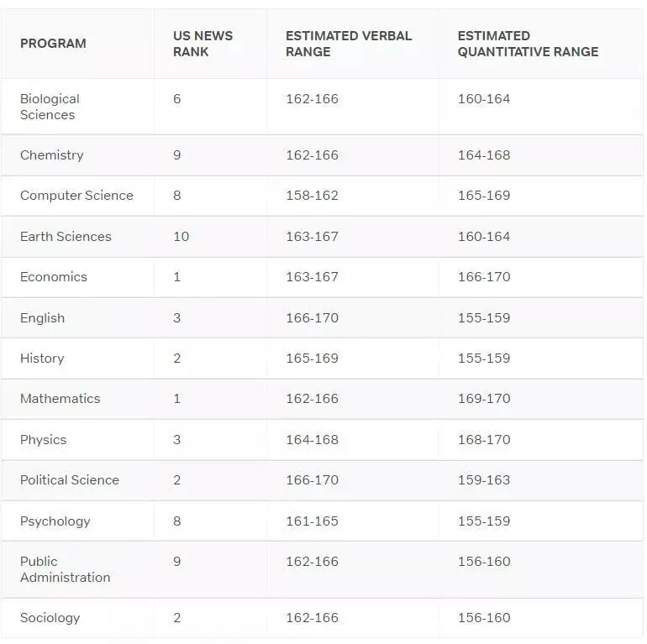The image size is (647, 644).
Task: Select the English program cell
Action: pyautogui.click(x=42, y=318)
